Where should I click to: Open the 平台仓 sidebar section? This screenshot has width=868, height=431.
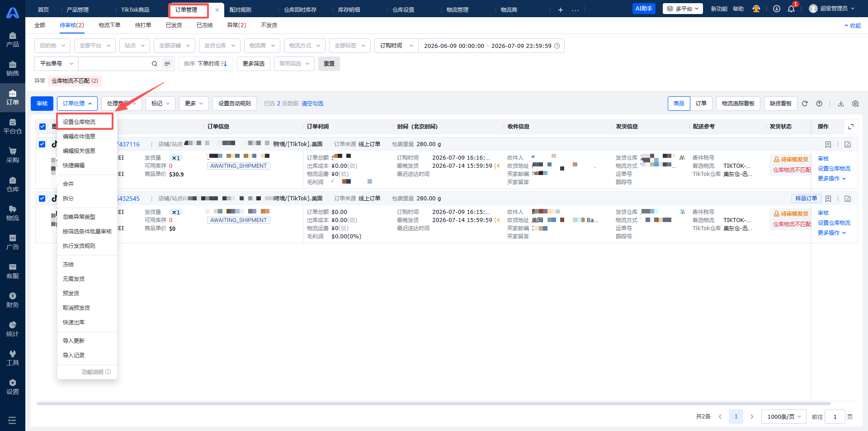(x=13, y=127)
